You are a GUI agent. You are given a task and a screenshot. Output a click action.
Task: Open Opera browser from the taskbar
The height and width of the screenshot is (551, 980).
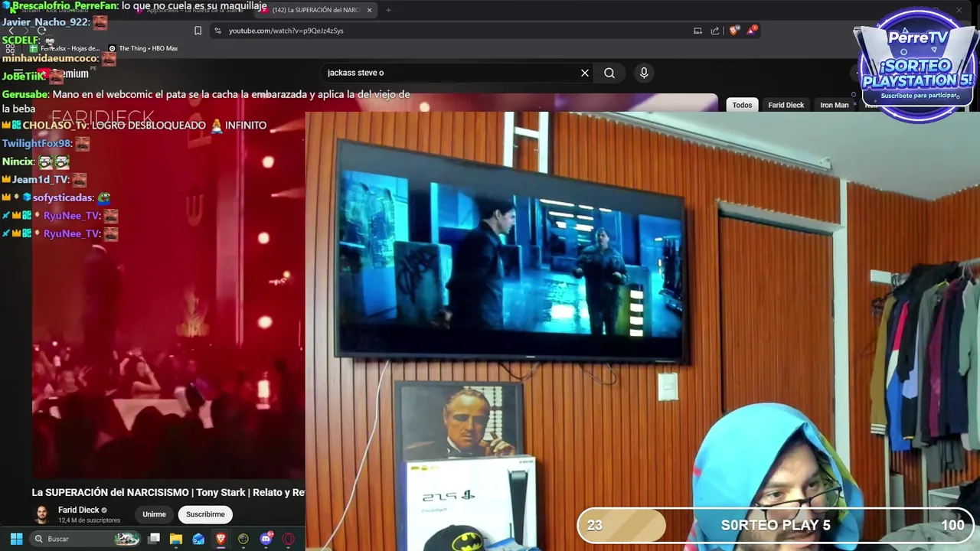tap(289, 539)
